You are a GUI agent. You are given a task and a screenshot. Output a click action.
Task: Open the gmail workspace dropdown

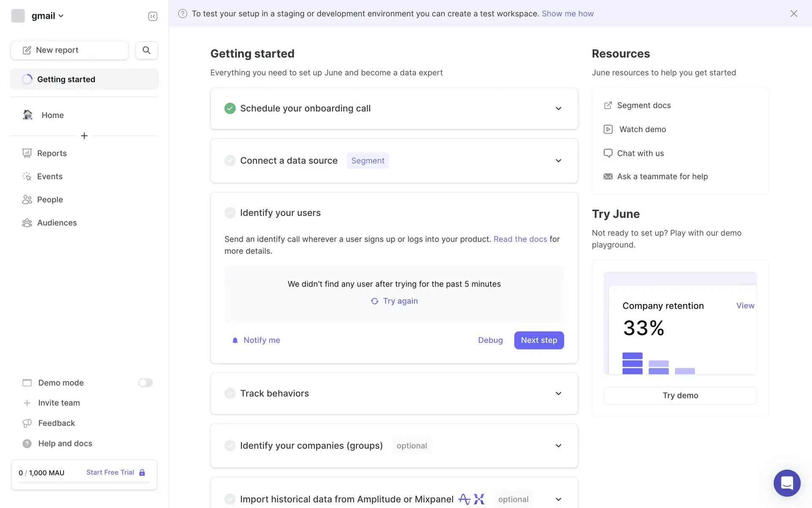47,16
